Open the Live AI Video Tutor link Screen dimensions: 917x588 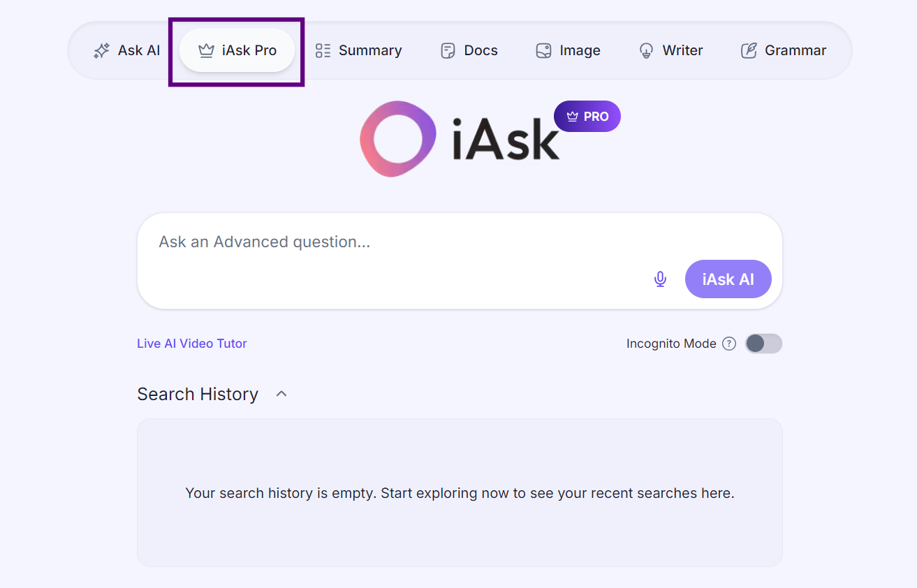[x=192, y=344]
